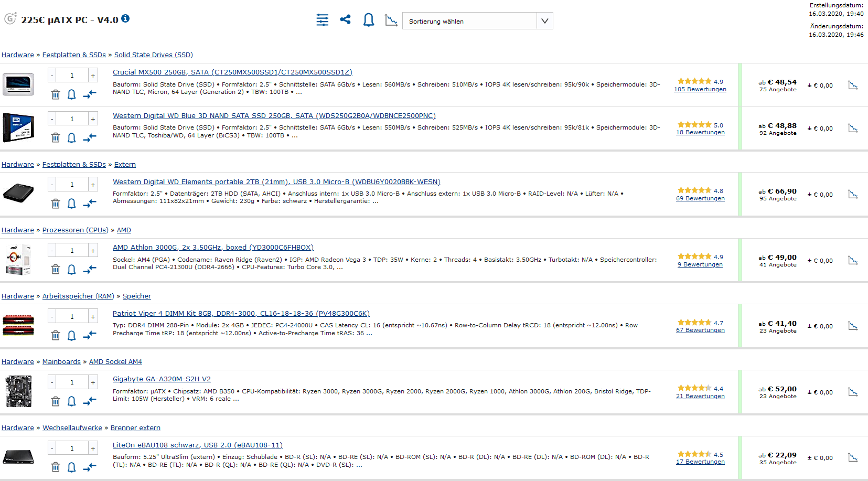Click quantity field of LiteOn eBAU108

72,448
